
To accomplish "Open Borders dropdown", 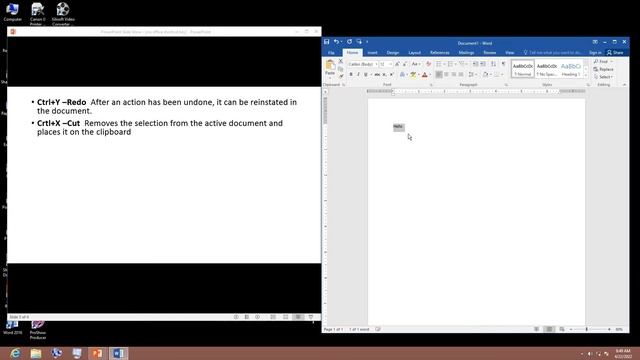I will point(498,75).
